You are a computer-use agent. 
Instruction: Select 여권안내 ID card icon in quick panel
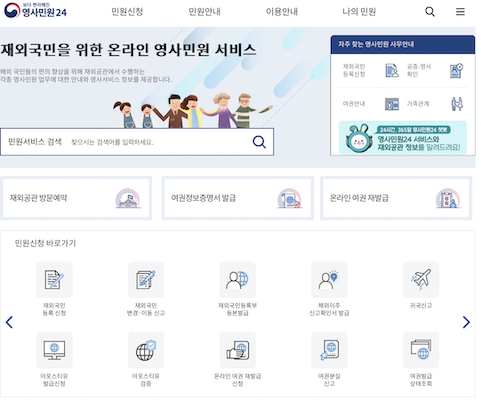(x=392, y=104)
